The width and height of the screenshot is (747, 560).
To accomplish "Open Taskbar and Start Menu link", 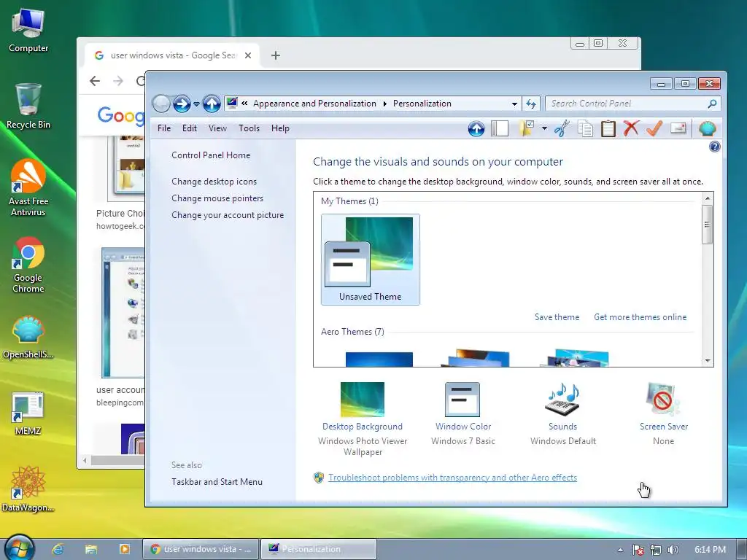I will pyautogui.click(x=217, y=482).
